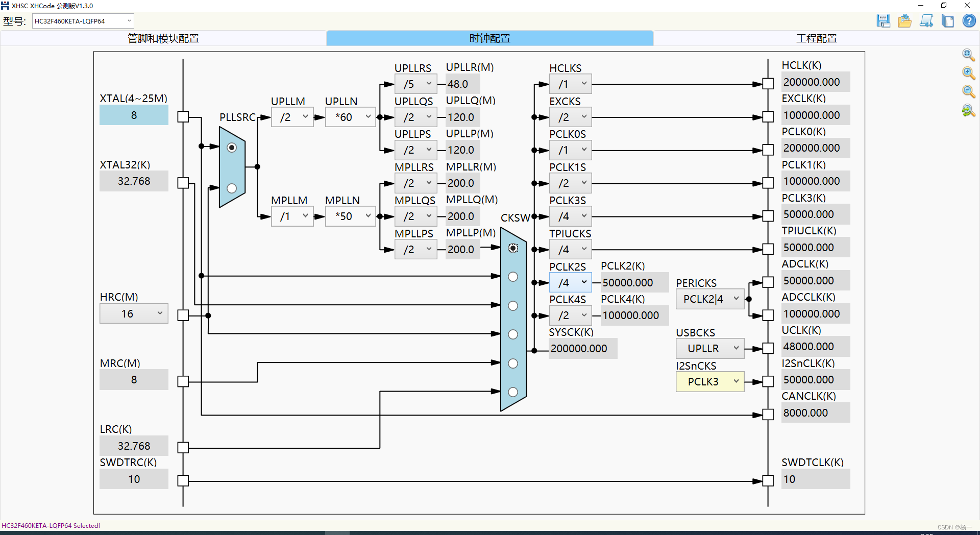Image resolution: width=980 pixels, height=535 pixels.
Task: Select XTAL as the PLLSRC input
Action: pos(232,147)
